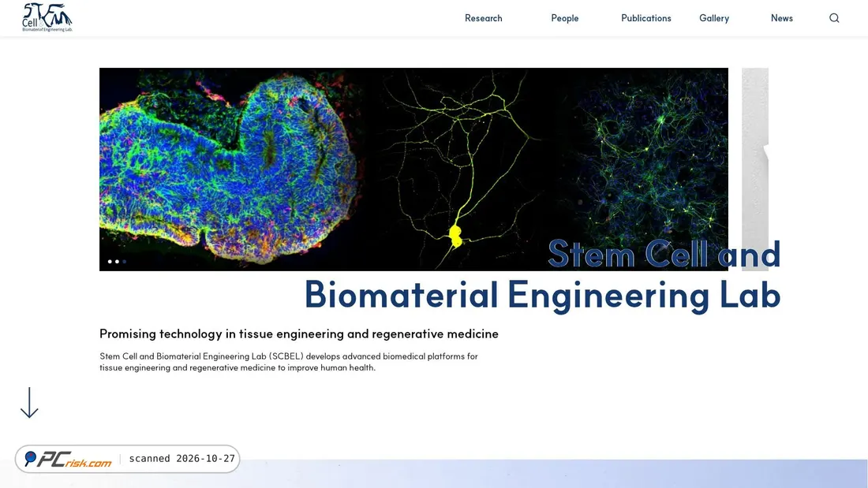Click the fluorescent microscopy banner image
The image size is (868, 488).
[413, 169]
